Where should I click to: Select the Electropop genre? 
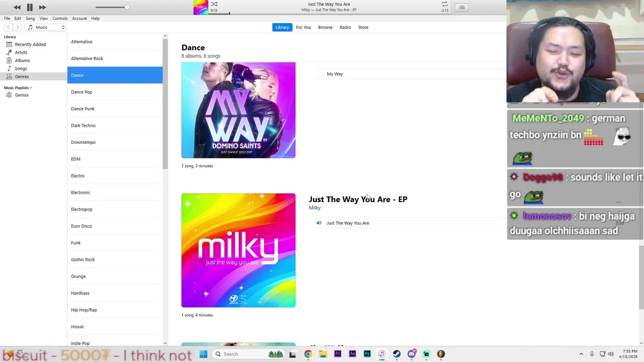click(x=115, y=209)
